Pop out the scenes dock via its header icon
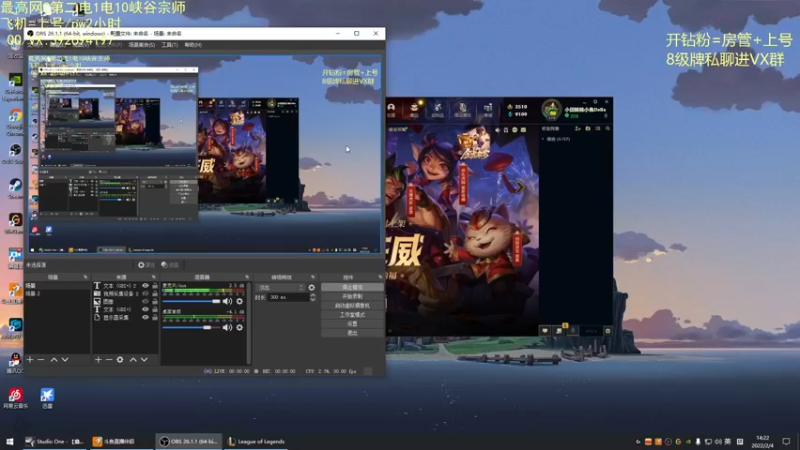 coord(85,277)
